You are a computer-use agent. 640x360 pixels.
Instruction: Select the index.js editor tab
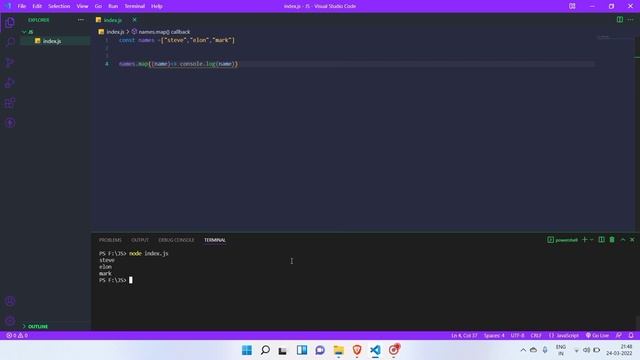pyautogui.click(x=112, y=20)
